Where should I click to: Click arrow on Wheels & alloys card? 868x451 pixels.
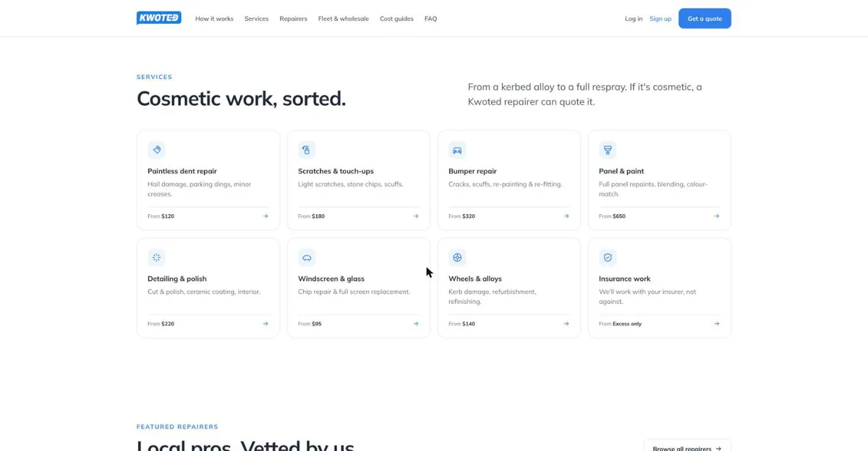[x=566, y=324]
